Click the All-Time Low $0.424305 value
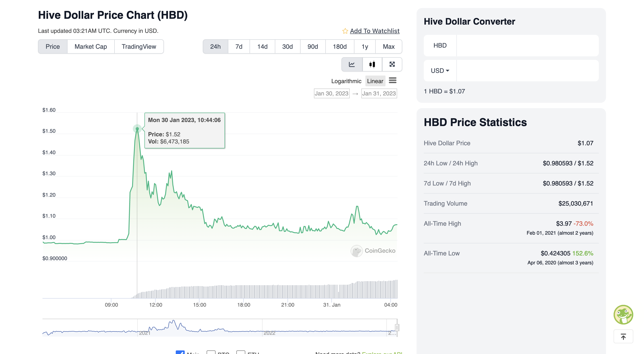644x354 pixels. [x=555, y=253]
